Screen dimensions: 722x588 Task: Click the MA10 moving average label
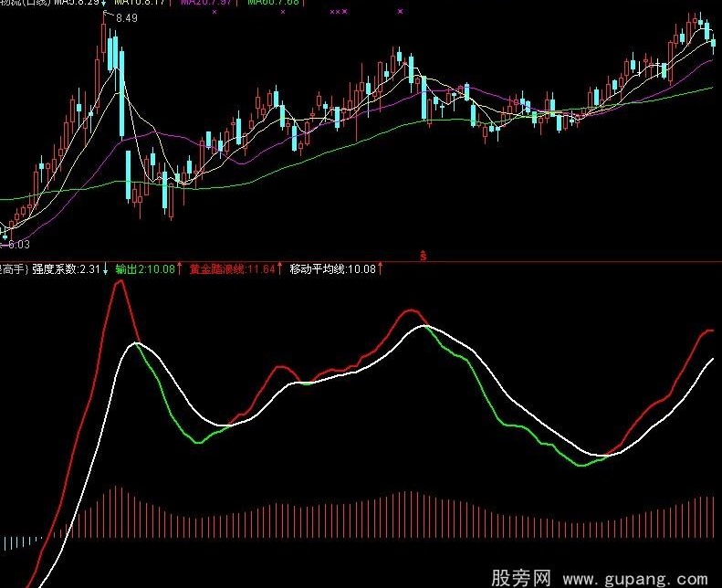[x=140, y=3]
